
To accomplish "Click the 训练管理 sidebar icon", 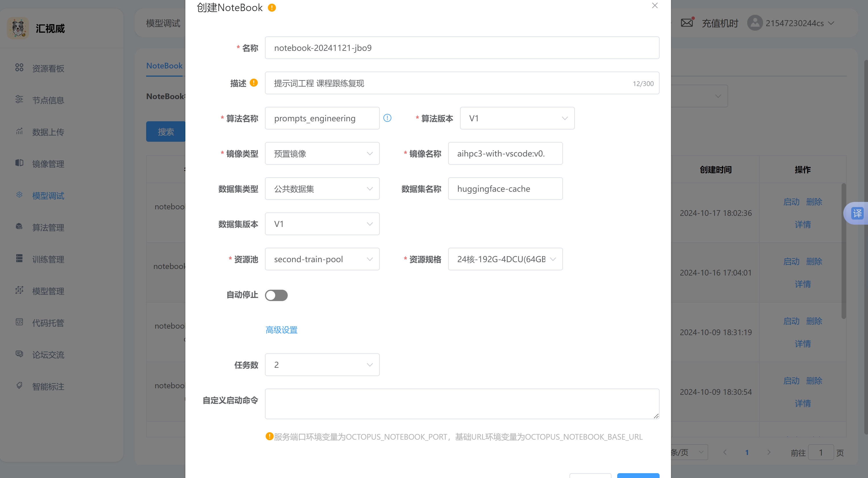I will (x=19, y=258).
